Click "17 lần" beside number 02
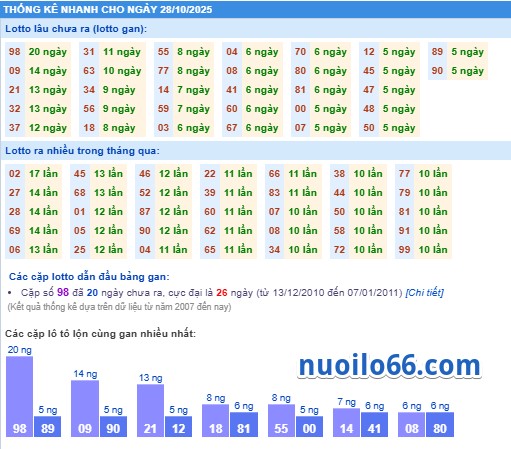The image size is (511, 449). tap(43, 174)
